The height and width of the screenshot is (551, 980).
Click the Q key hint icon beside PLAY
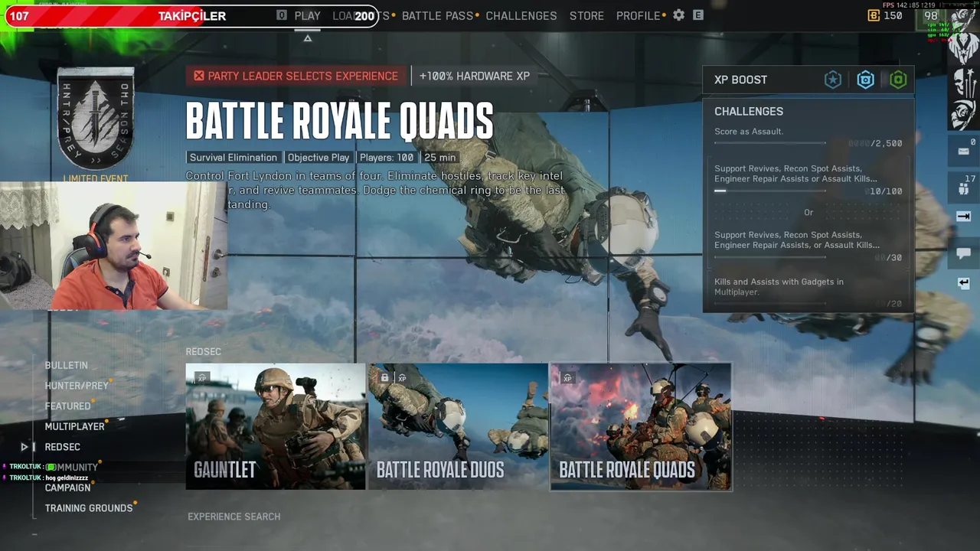[282, 15]
